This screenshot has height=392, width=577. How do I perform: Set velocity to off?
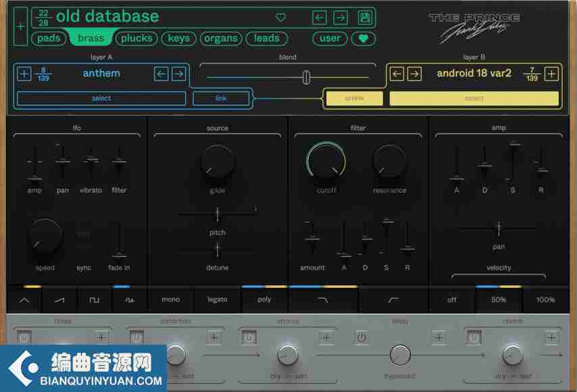(452, 300)
